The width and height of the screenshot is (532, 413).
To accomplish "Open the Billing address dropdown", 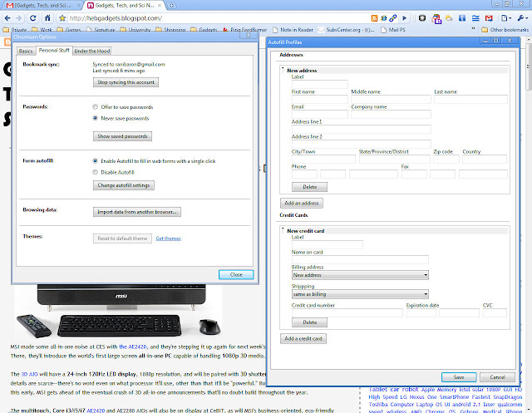I will pyautogui.click(x=360, y=275).
